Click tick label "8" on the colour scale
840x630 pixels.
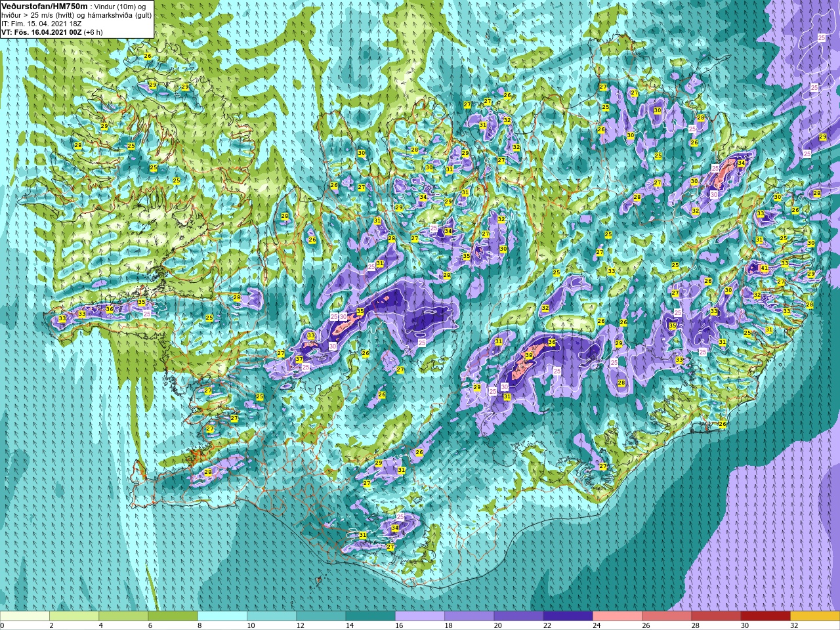[199, 625]
